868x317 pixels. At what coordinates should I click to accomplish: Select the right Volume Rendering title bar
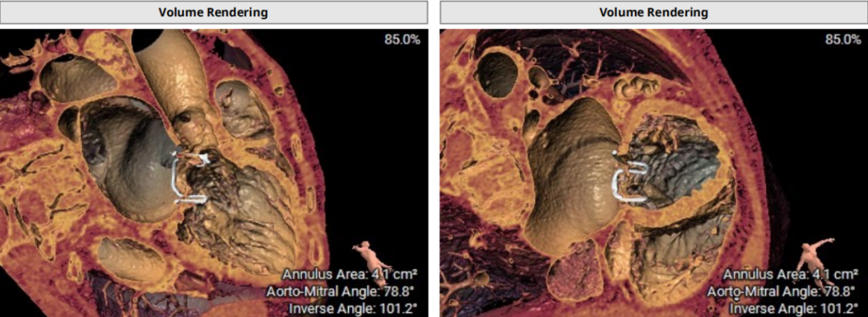pos(653,12)
